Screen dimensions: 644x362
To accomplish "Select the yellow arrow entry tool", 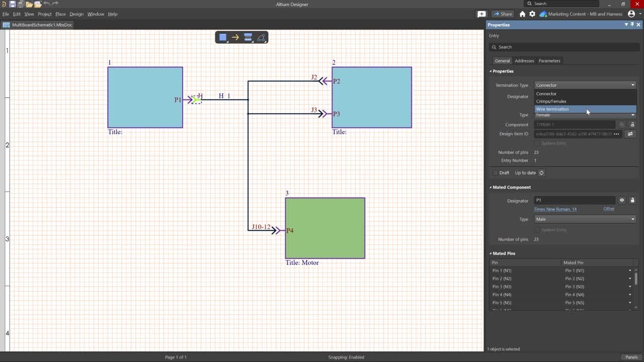I will click(235, 37).
